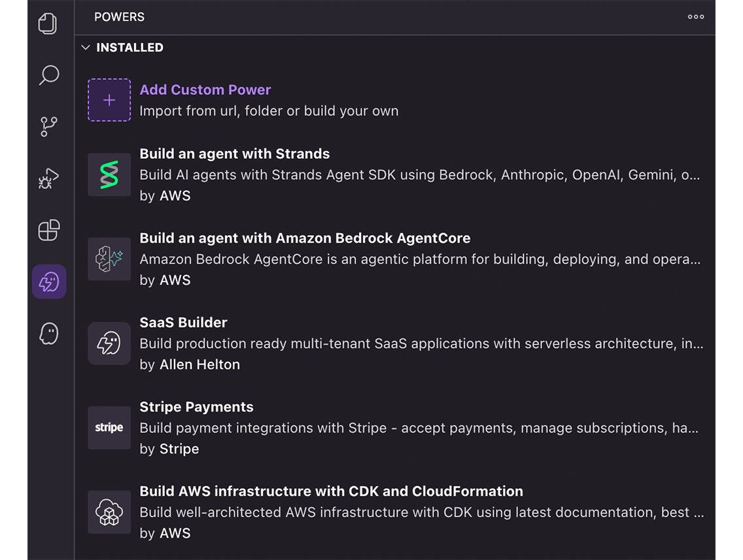Click the Bedrock AgentCore power icon
The image size is (743, 560).
click(x=109, y=259)
